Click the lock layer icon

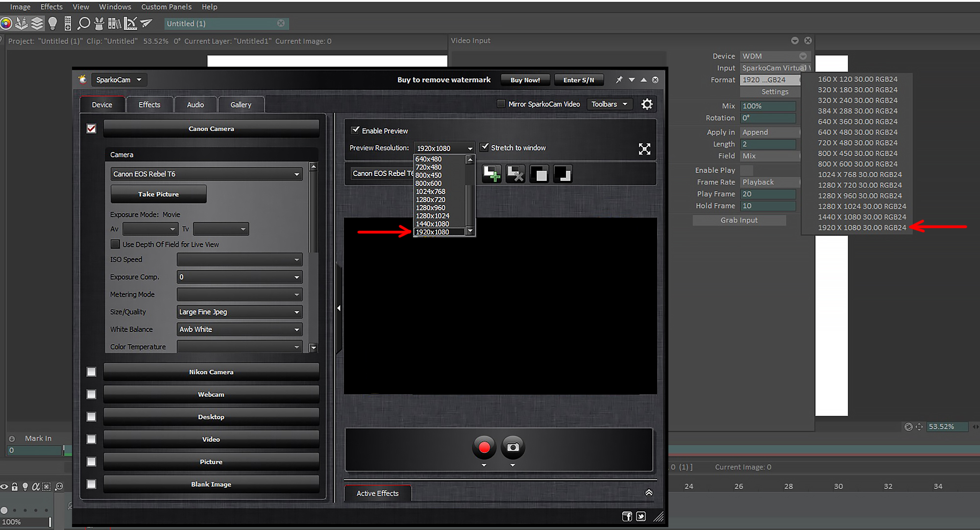[x=15, y=487]
